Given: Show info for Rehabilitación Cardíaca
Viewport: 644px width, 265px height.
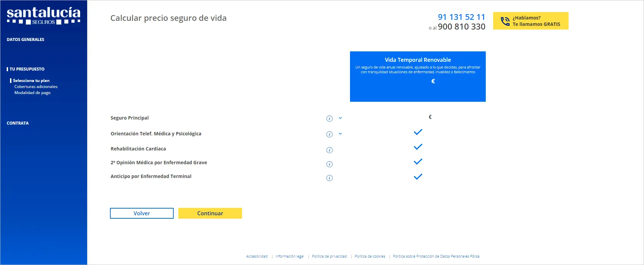Looking at the screenshot, I should (329, 150).
